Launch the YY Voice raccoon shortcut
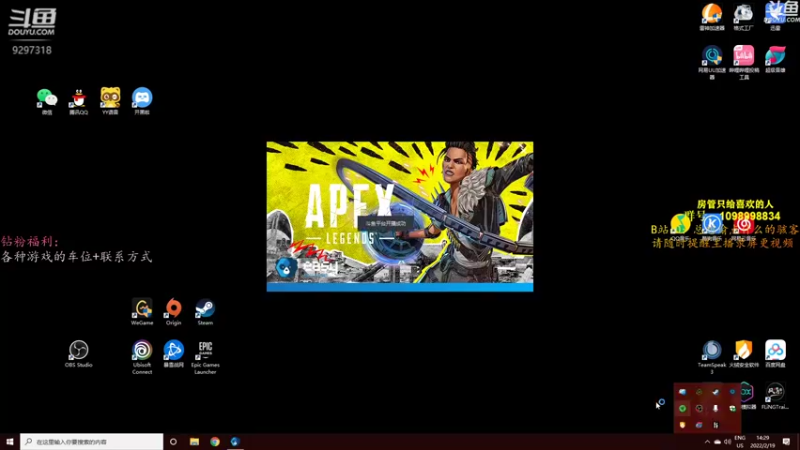Screen dimensions: 800x450 pyautogui.click(x=110, y=101)
